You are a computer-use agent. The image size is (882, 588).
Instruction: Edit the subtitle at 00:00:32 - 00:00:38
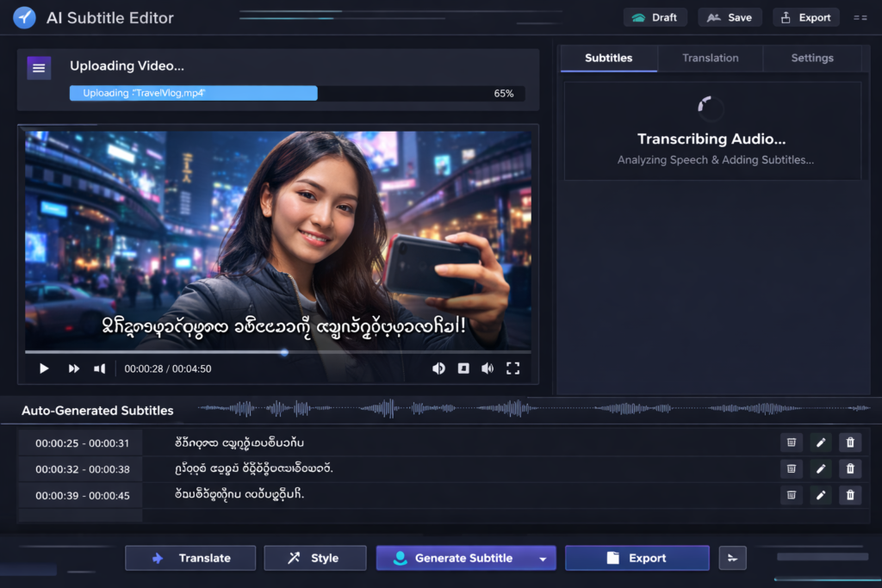point(821,469)
